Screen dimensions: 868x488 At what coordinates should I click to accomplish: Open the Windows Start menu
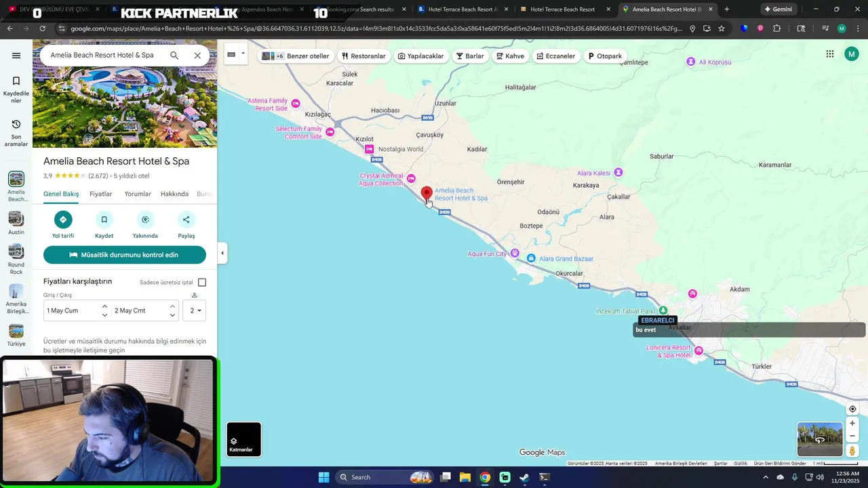[x=323, y=477]
